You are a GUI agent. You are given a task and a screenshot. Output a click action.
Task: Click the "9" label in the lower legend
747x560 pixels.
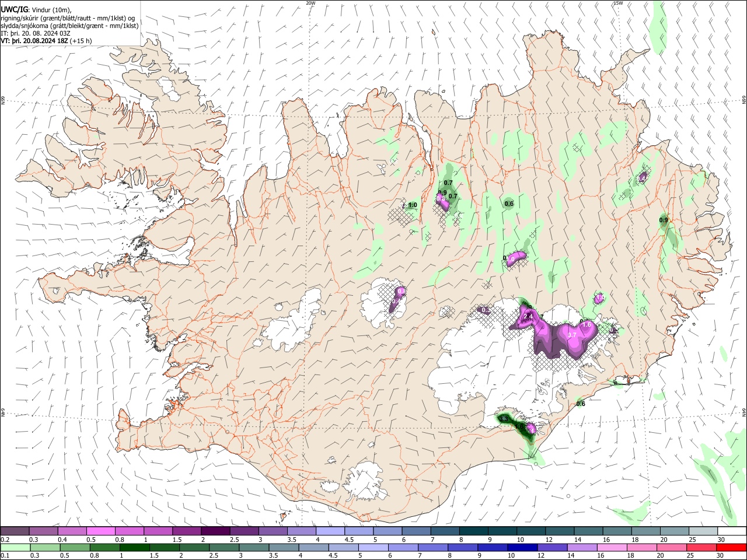[x=480, y=556]
